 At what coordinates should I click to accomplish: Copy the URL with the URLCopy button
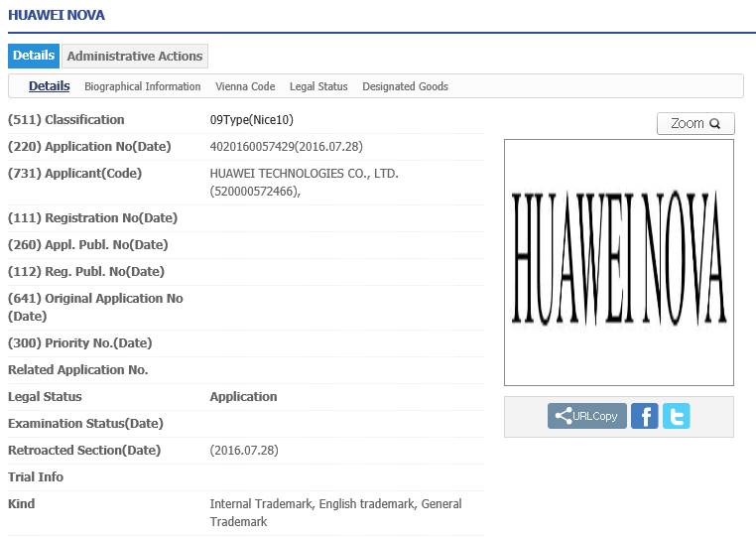586,416
